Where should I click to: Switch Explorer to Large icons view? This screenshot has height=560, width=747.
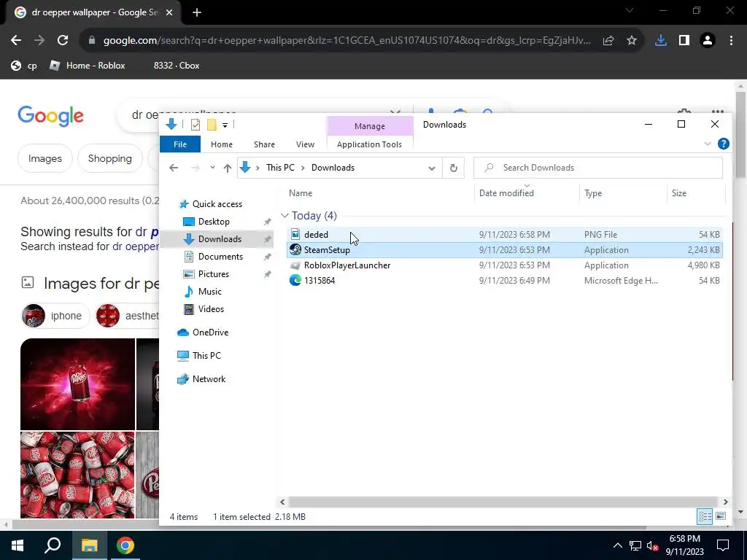click(x=721, y=516)
